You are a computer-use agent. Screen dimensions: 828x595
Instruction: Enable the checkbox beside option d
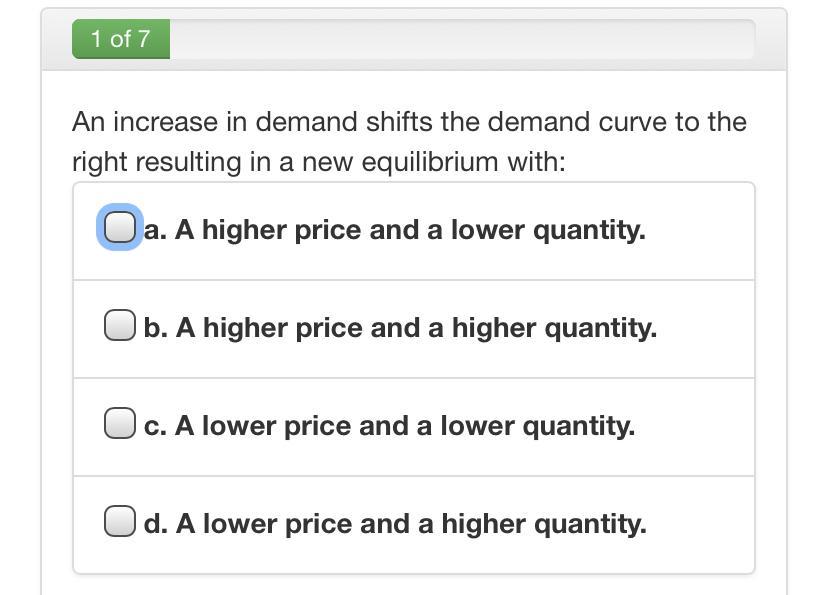coord(119,522)
